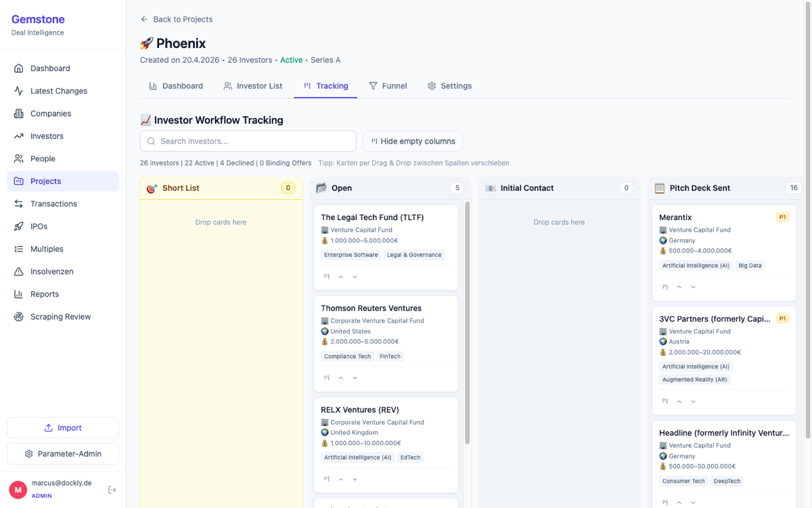
Task: Click the Import button
Action: tap(63, 428)
